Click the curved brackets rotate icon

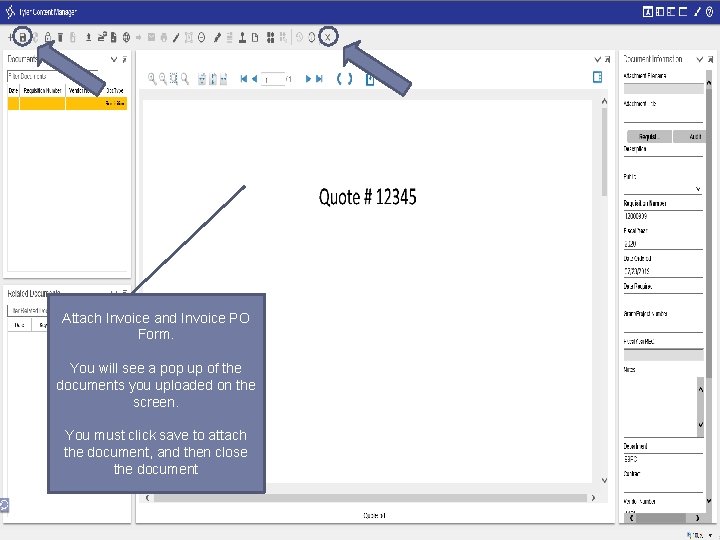344,79
